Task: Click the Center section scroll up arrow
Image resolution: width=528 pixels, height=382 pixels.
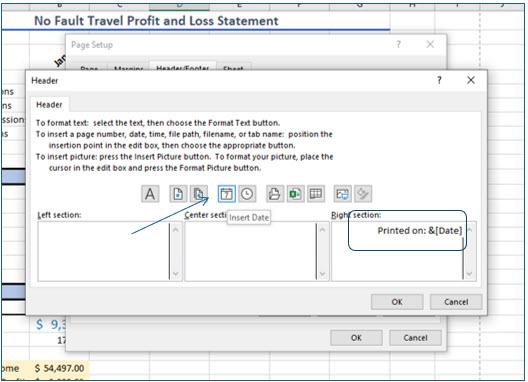Action: [x=322, y=230]
